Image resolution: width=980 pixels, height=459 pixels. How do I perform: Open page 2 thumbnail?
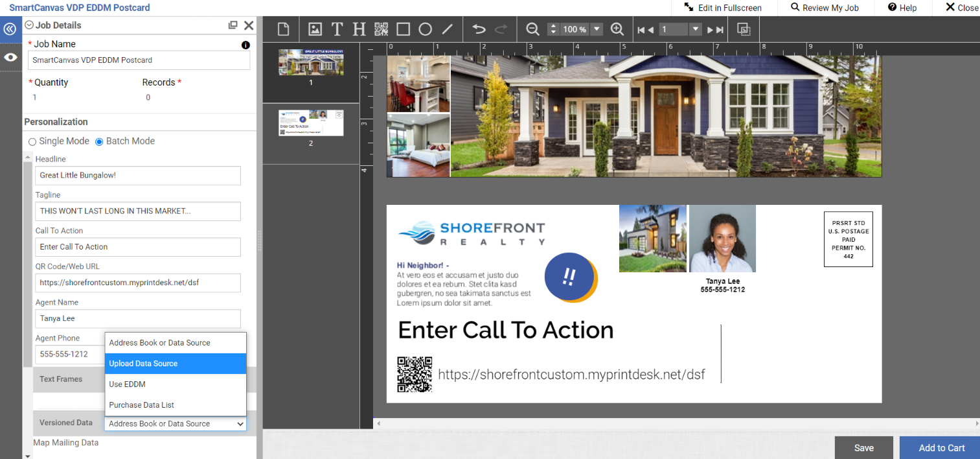click(311, 123)
